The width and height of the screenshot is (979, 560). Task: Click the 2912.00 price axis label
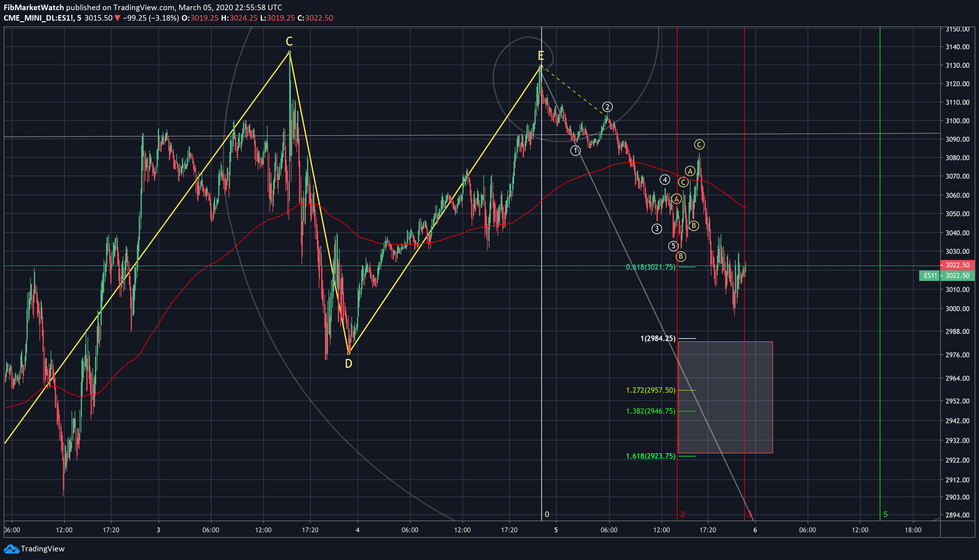pos(957,480)
